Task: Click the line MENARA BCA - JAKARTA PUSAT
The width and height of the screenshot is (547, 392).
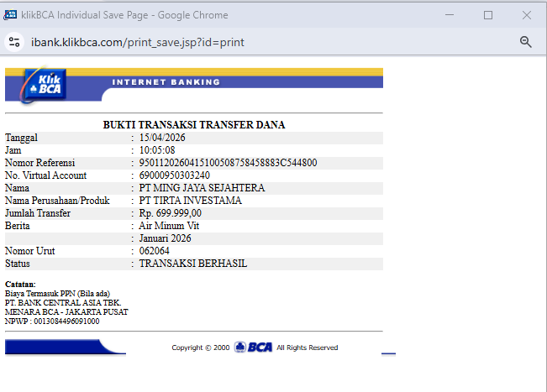Action: (x=66, y=312)
